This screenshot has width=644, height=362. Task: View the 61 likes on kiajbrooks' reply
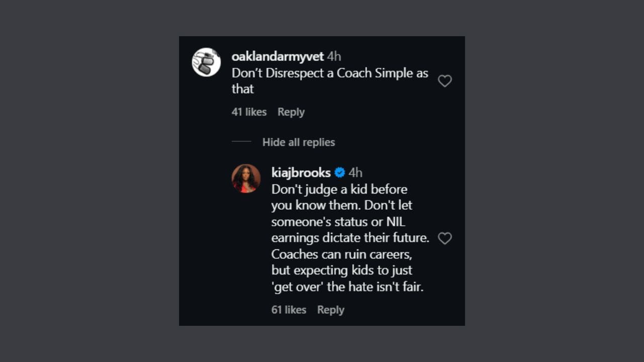point(288,309)
